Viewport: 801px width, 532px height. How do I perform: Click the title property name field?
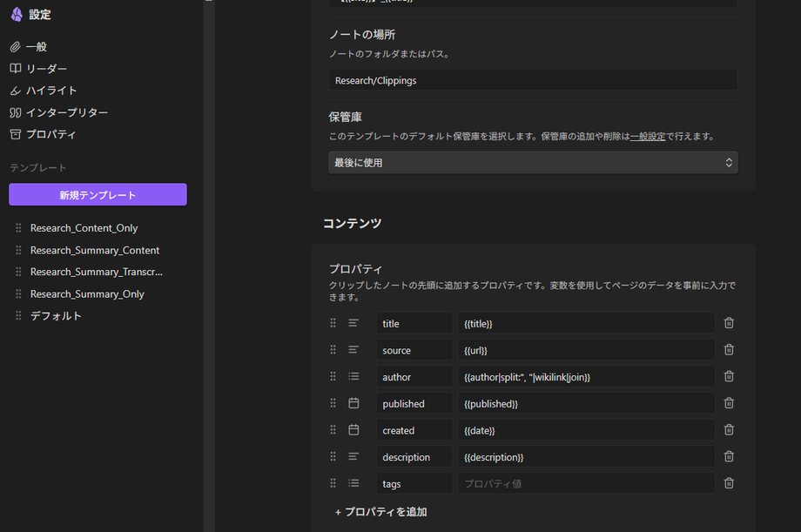414,323
